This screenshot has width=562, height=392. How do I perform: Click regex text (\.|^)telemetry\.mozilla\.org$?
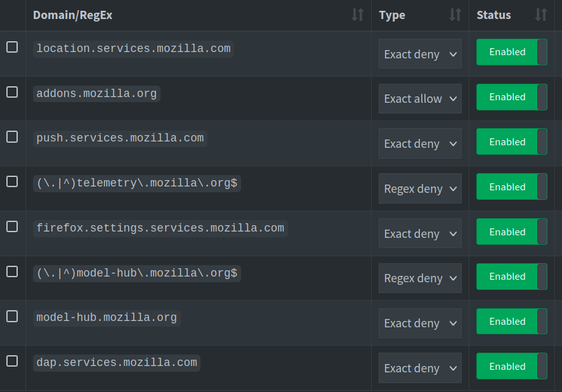click(137, 183)
